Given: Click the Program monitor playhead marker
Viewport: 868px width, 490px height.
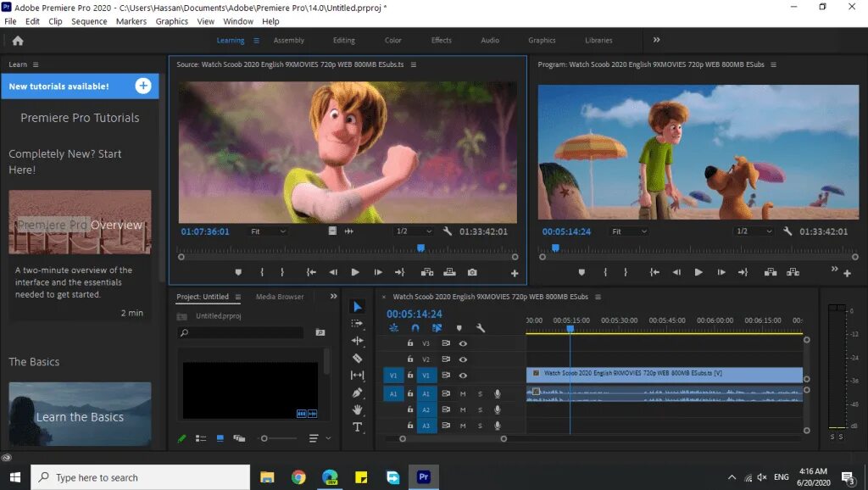Looking at the screenshot, I should pos(555,248).
